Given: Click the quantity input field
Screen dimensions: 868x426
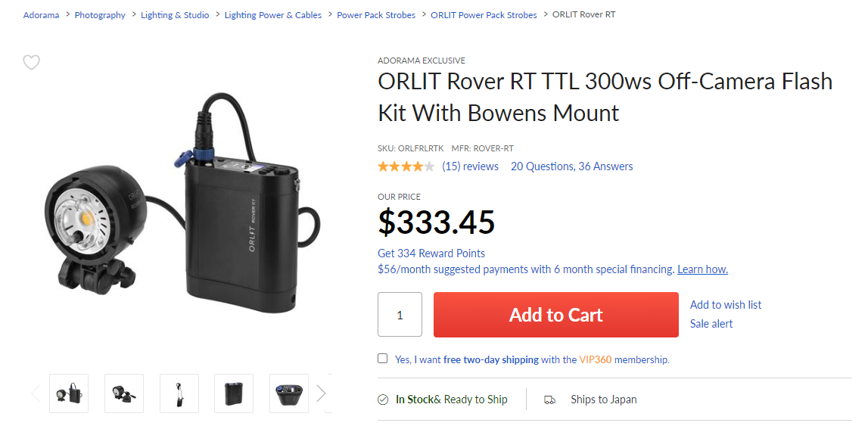Looking at the screenshot, I should 400,315.
